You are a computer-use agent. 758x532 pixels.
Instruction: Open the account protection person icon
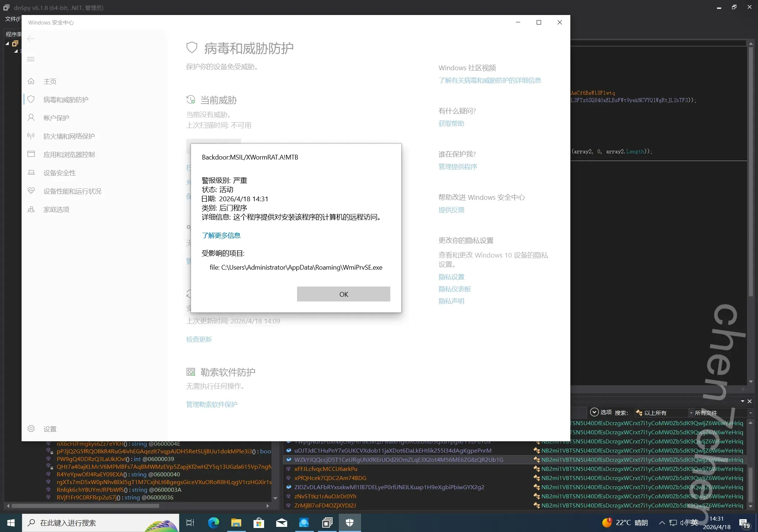click(31, 118)
